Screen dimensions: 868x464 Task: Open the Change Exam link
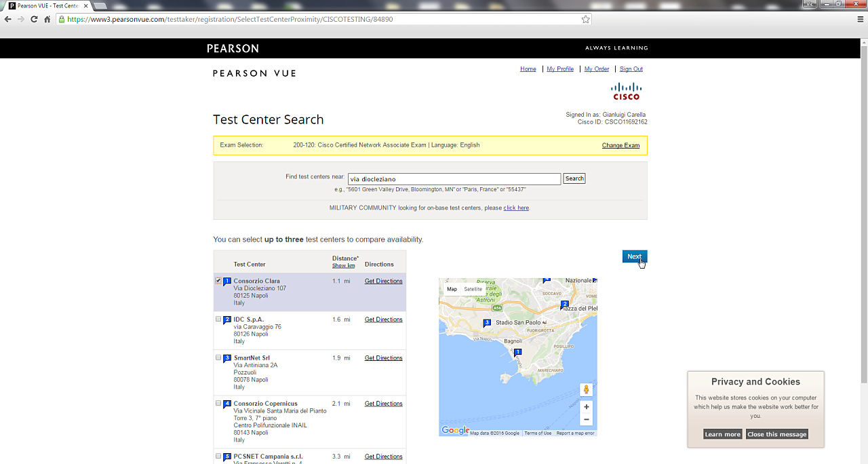tap(620, 145)
